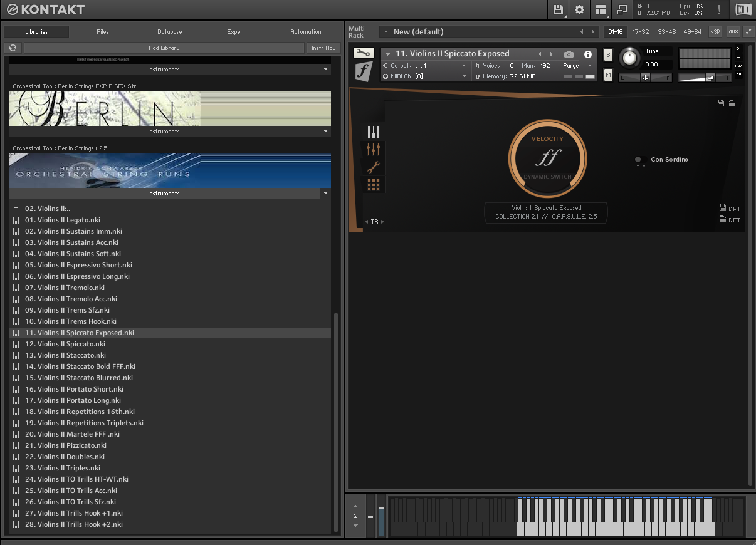This screenshot has width=756, height=545.
Task: Switch to the Expert tab
Action: 236,31
